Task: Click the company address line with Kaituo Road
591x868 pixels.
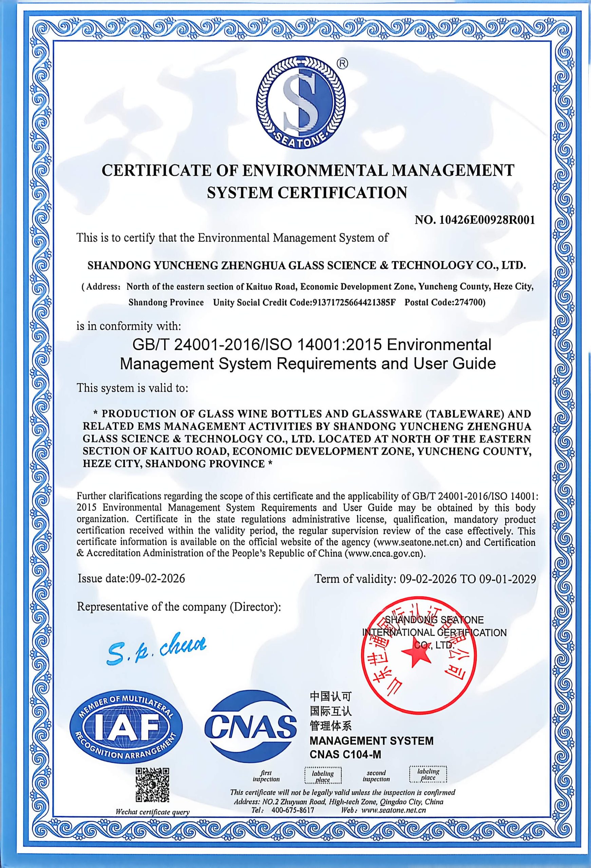Action: point(308,287)
